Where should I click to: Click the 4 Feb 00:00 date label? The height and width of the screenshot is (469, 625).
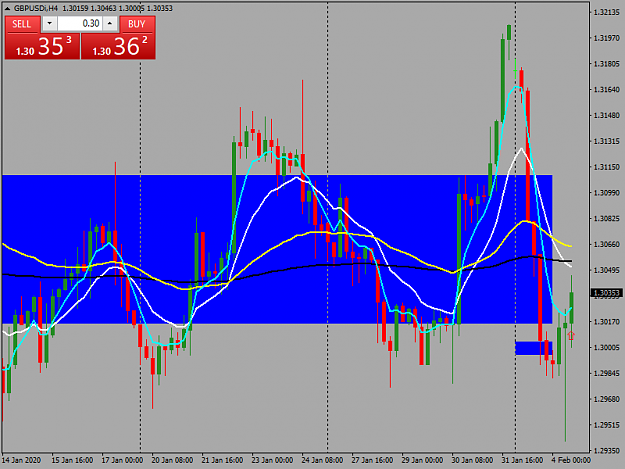[571, 460]
